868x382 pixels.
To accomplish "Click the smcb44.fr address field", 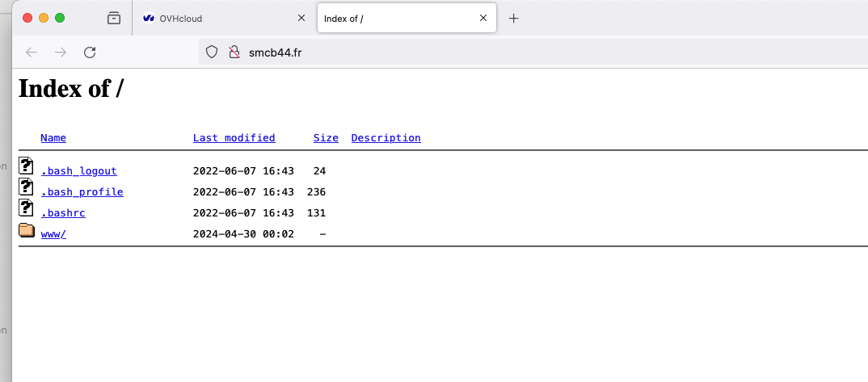I will pos(532,52).
